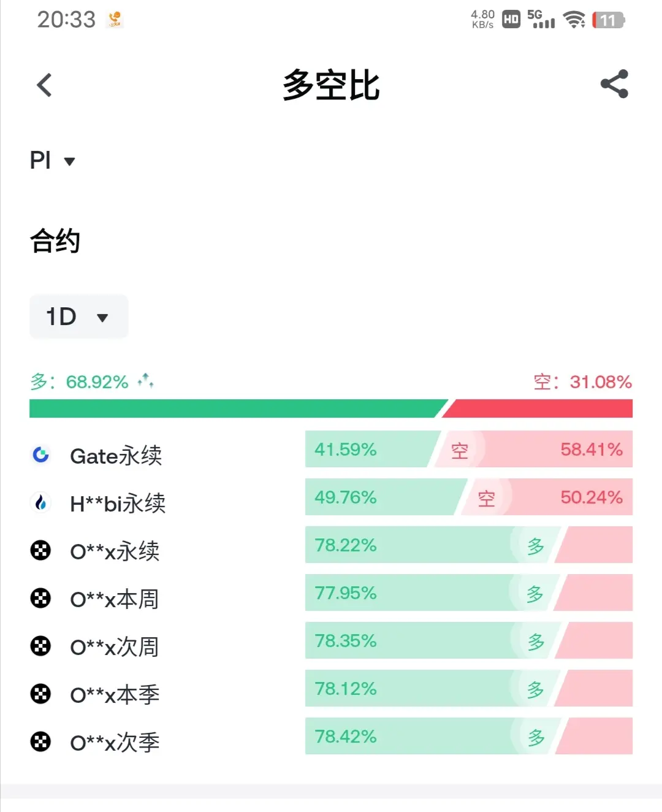Click the green long portion of overall bar
Screen dimensions: 662x812
tap(238, 408)
